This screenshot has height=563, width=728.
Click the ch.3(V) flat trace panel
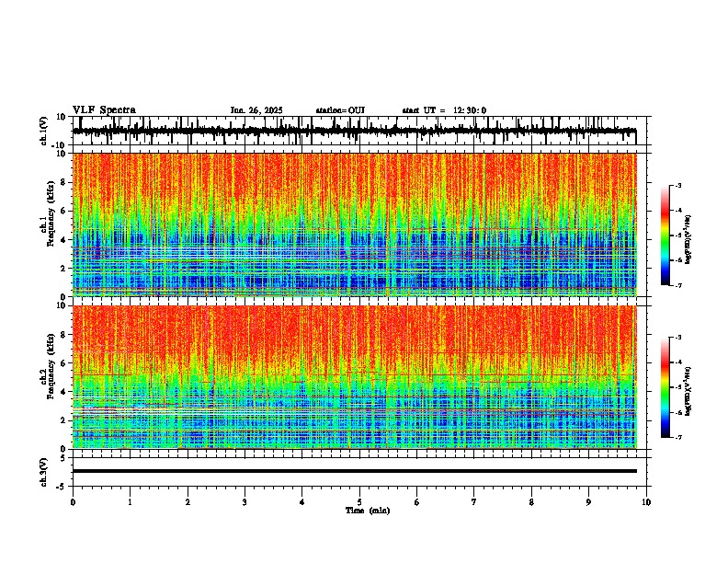361,472
